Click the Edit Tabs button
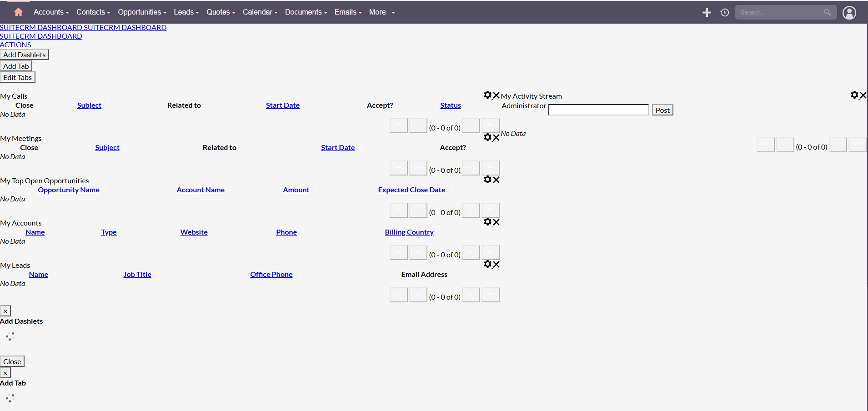The image size is (868, 411). click(18, 77)
